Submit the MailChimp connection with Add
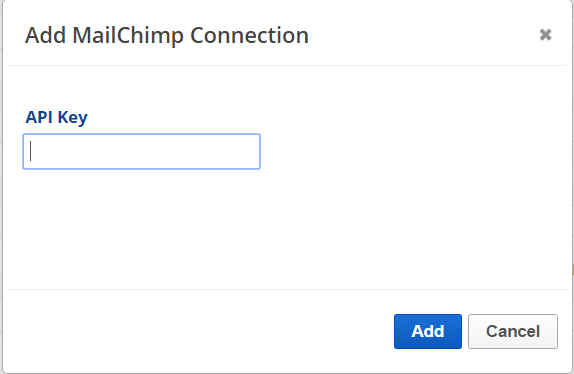The image size is (574, 374). pyautogui.click(x=428, y=331)
